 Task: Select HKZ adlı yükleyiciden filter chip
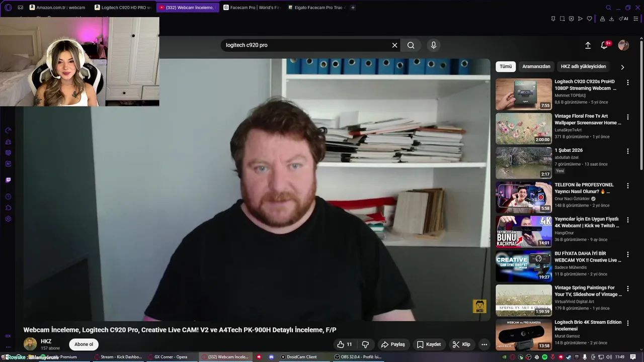[x=584, y=66]
